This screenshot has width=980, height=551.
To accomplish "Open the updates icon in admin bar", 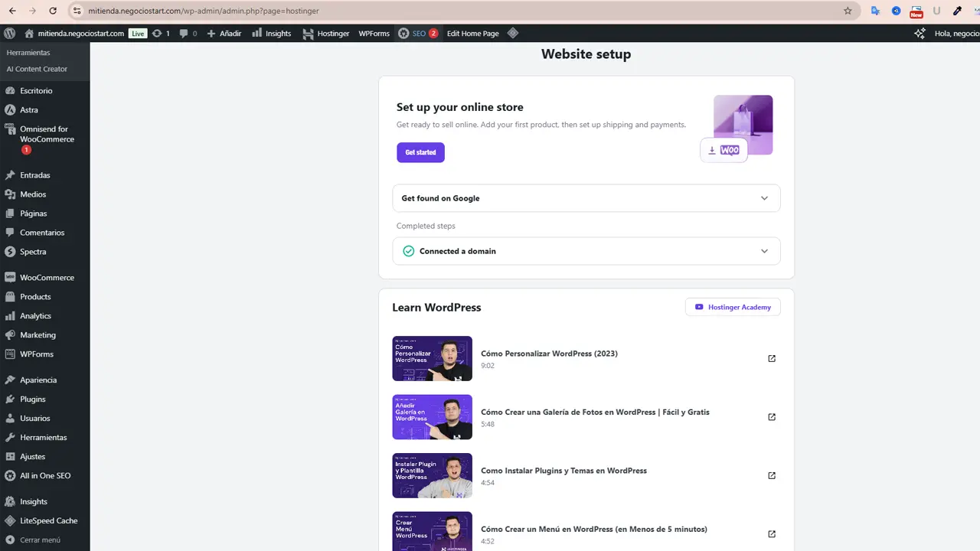I will tap(157, 33).
